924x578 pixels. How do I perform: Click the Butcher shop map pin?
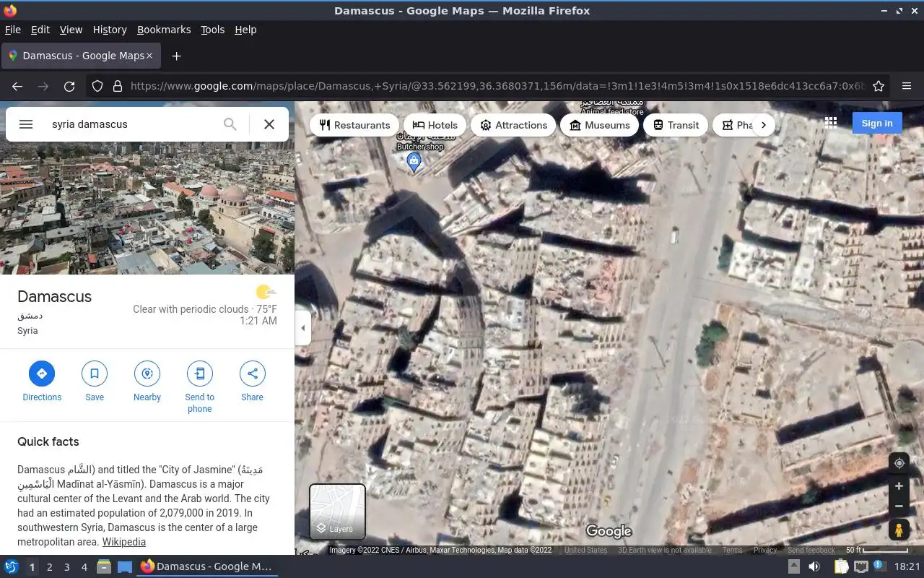pos(414,163)
